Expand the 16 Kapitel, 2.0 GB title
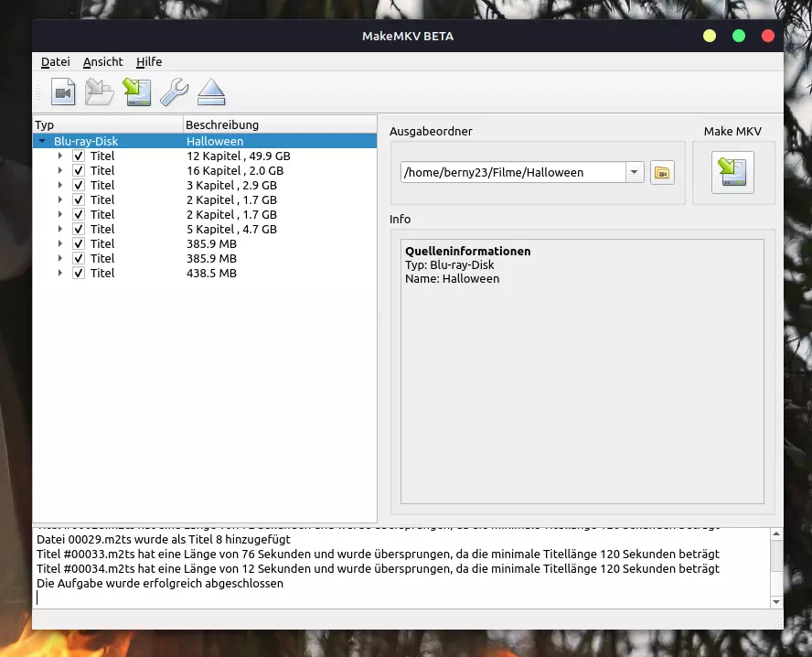The height and width of the screenshot is (657, 812). pos(60,170)
